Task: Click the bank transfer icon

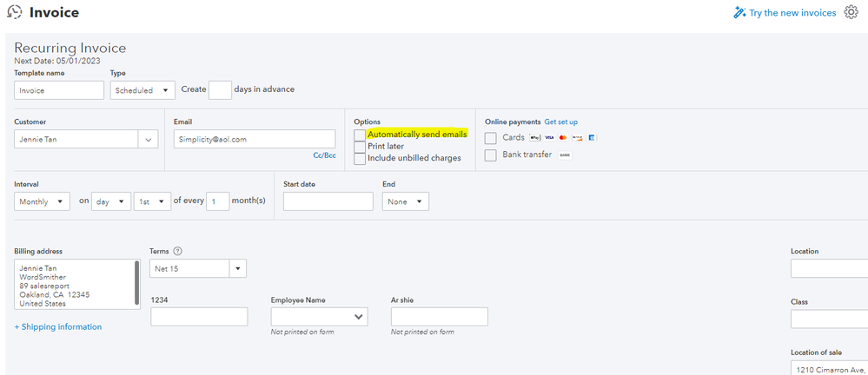Action: tap(565, 155)
